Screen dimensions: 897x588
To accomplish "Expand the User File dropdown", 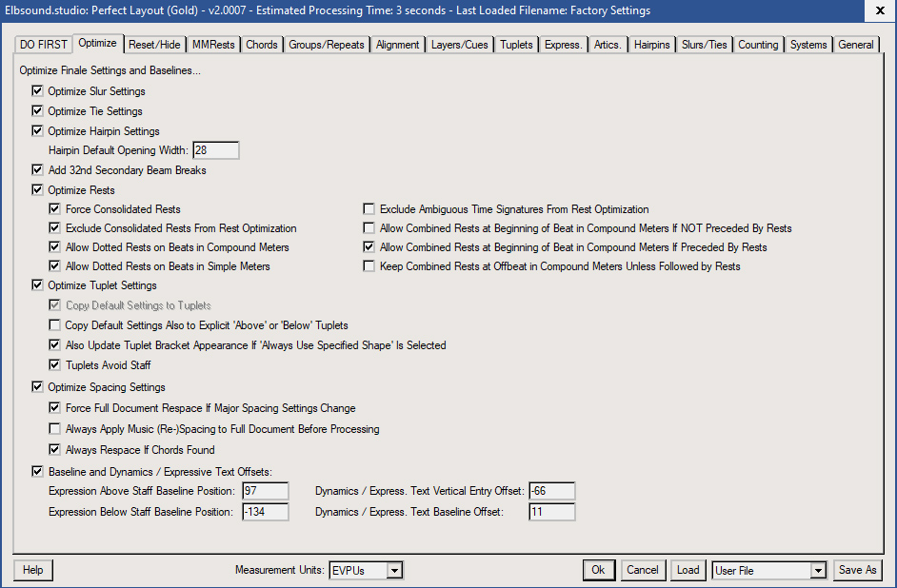I will 817,571.
